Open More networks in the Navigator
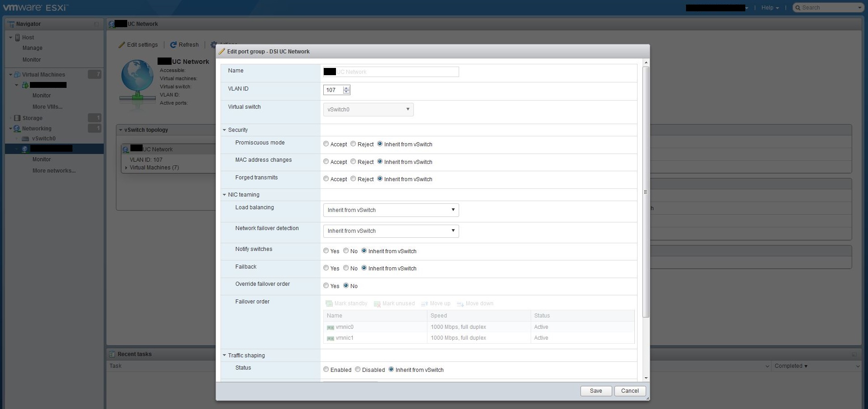868x409 pixels. tap(54, 170)
